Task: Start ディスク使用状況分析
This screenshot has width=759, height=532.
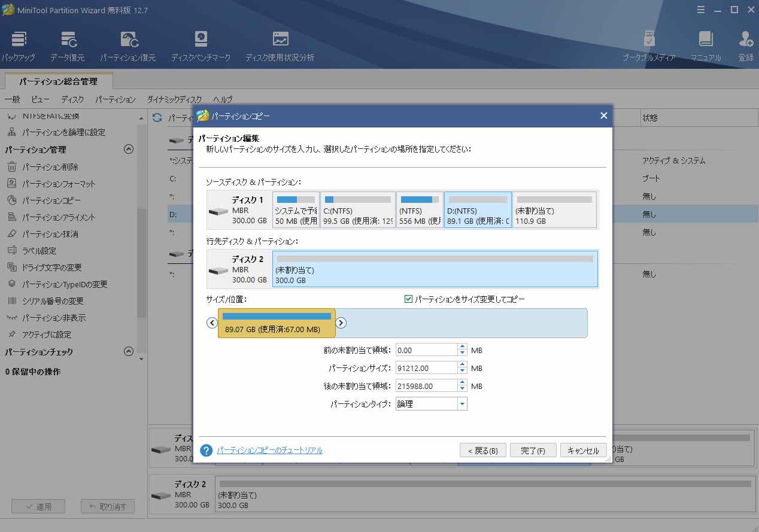Action: pos(280,45)
